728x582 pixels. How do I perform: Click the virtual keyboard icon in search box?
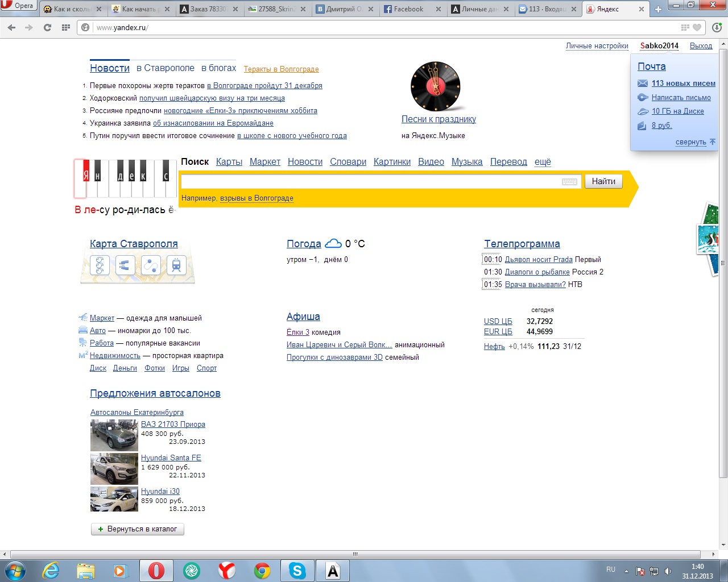point(569,181)
